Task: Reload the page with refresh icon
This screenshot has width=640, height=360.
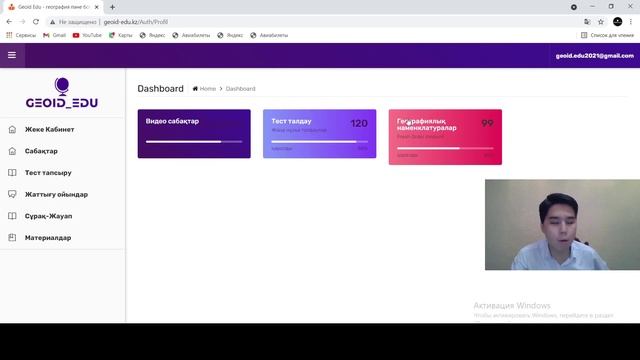Action: [x=36, y=22]
